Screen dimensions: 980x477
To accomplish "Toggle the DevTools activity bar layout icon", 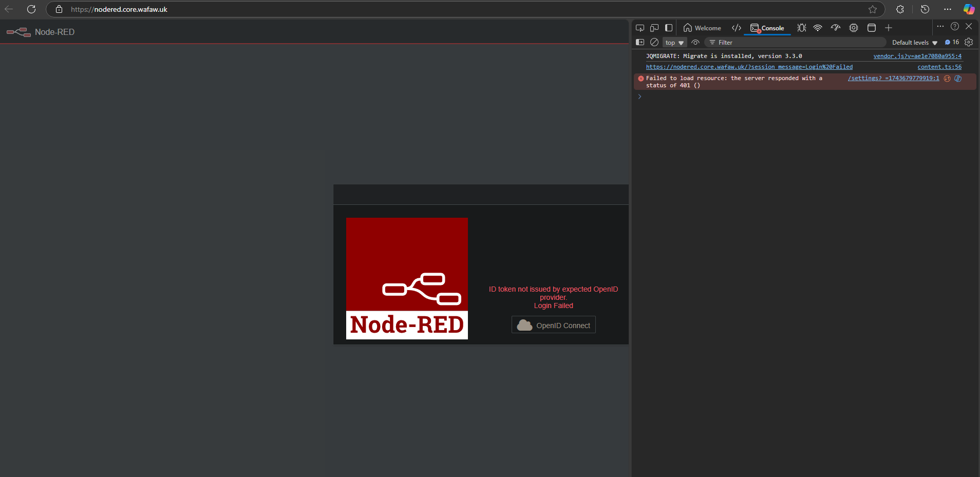I will (x=669, y=28).
